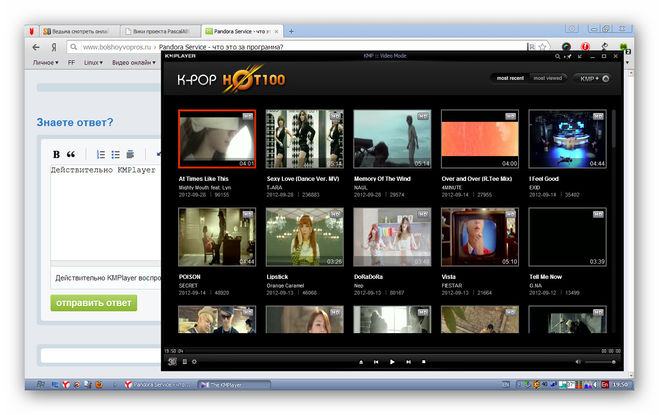The width and height of the screenshot is (659, 415).
Task: Click artist name 'T-ARA'
Action: tap(274, 188)
